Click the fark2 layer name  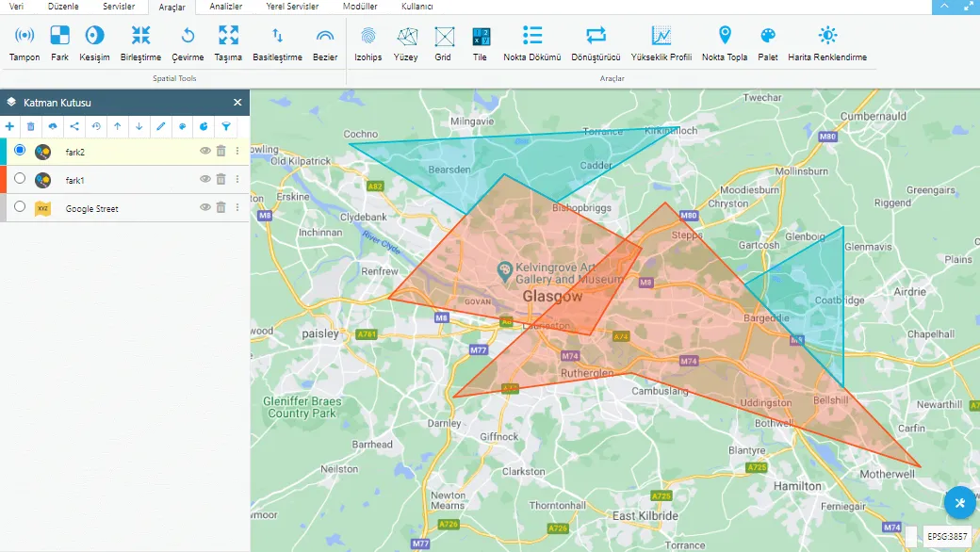75,152
